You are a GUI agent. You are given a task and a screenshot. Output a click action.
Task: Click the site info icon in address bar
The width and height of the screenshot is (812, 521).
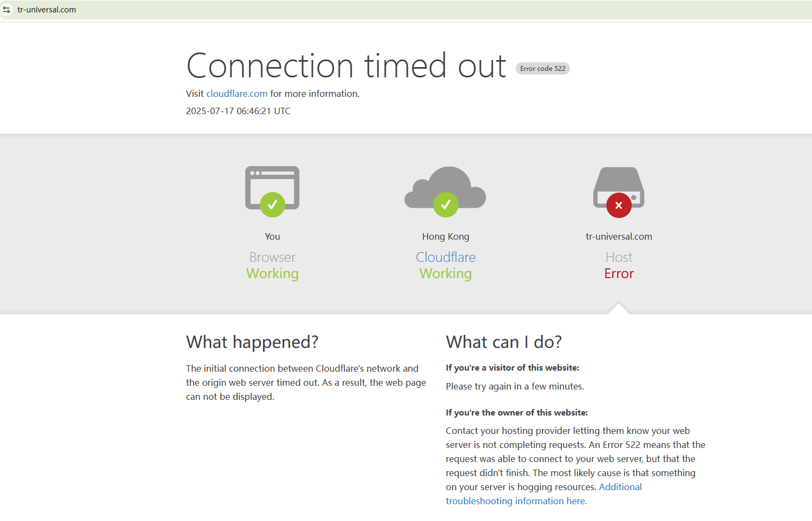pyautogui.click(x=6, y=10)
